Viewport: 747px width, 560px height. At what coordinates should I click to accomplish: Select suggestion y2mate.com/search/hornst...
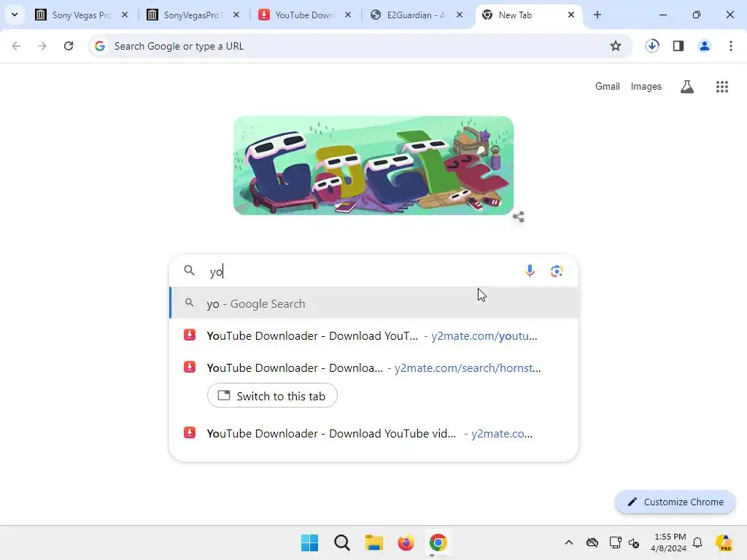pyautogui.click(x=374, y=367)
